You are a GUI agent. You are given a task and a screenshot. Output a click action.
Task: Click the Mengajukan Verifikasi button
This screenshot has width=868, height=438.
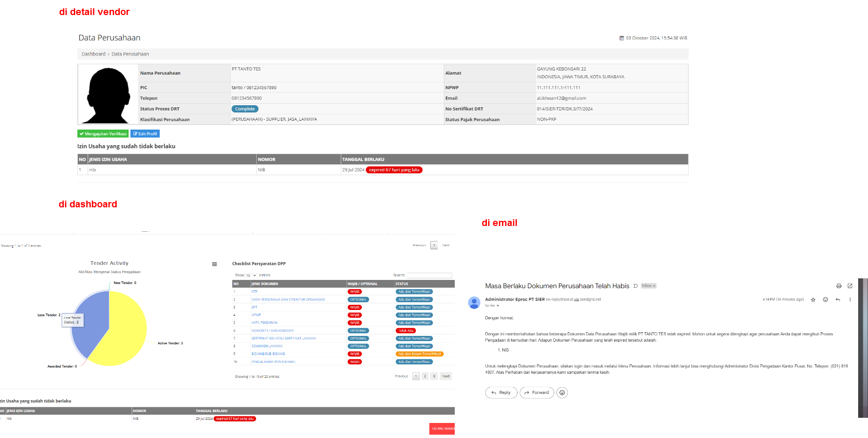pos(103,134)
